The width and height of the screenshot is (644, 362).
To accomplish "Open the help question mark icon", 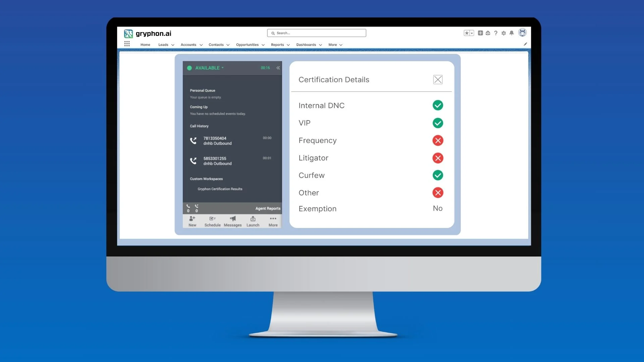I will pyautogui.click(x=496, y=33).
